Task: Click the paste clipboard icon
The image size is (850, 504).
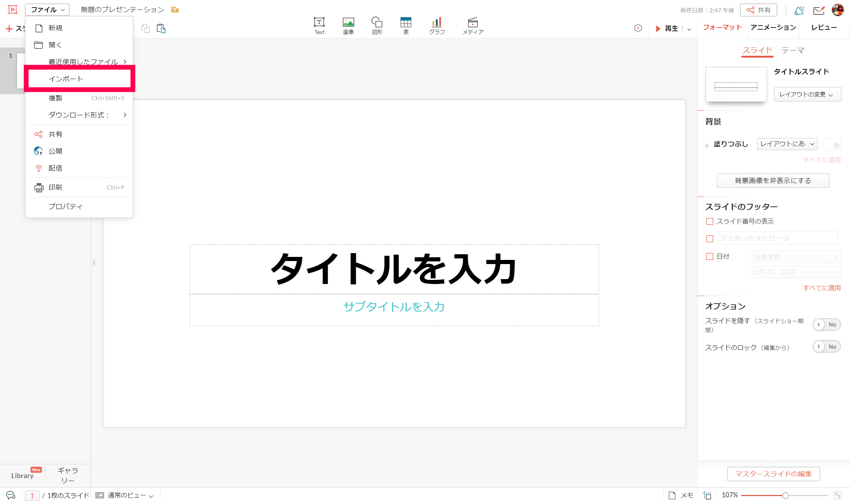Action: click(x=161, y=29)
